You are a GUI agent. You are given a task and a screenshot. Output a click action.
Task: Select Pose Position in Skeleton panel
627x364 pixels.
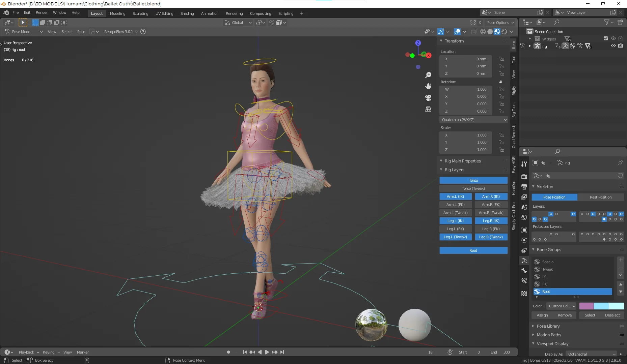point(554,197)
